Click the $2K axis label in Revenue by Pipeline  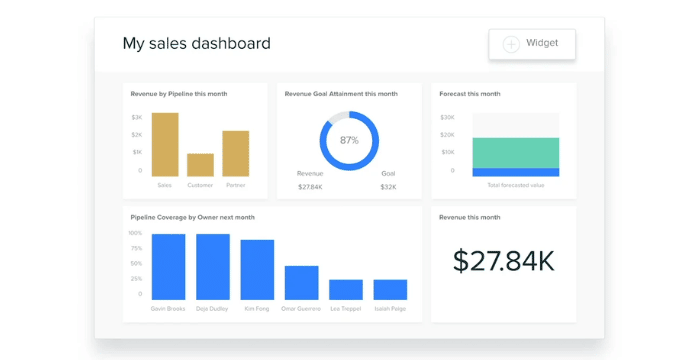[137, 135]
